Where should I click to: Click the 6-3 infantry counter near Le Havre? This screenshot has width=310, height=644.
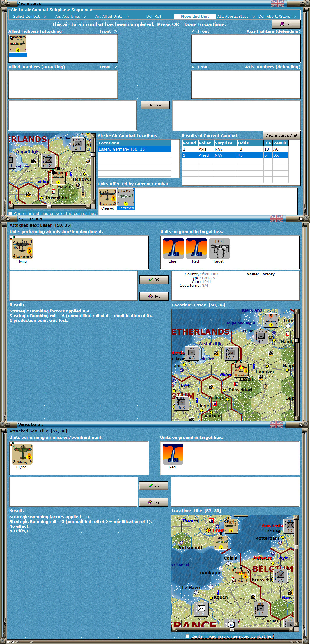[x=201, y=609]
